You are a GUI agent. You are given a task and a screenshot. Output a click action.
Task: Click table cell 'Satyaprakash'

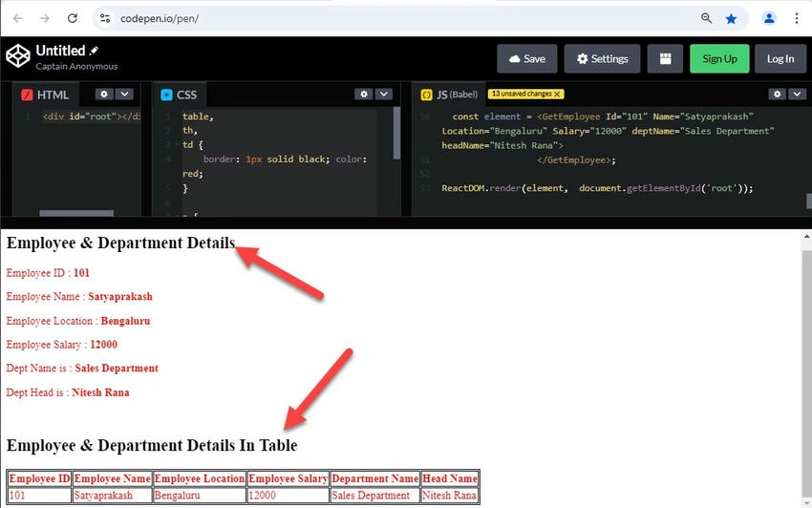coord(113,495)
